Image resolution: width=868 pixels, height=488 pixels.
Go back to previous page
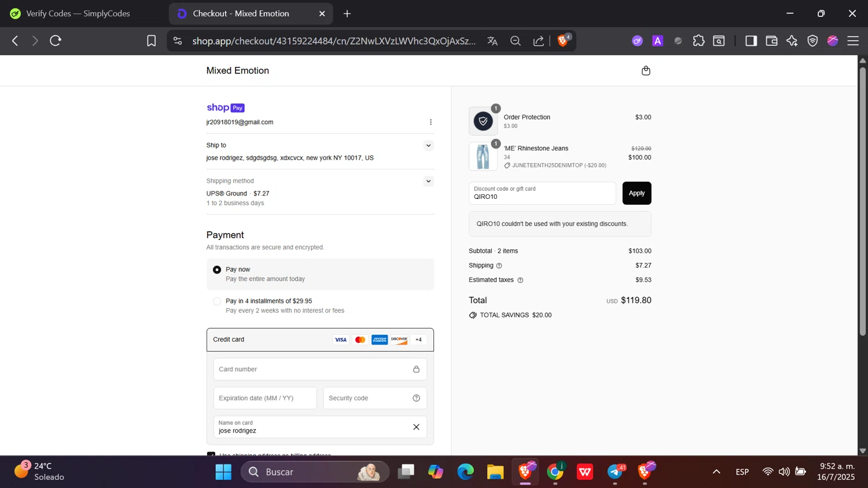pyautogui.click(x=16, y=40)
